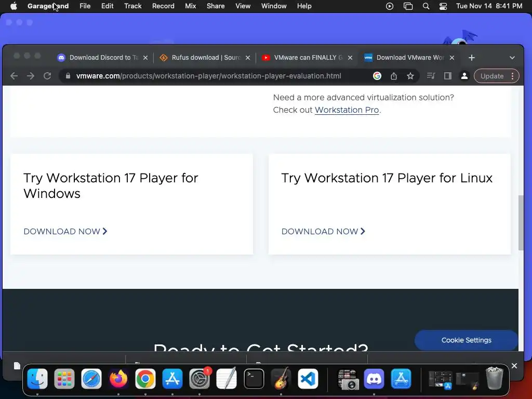Screen dimensions: 532x399
Task: Follow the Workstation Pro link
Action: coord(347,110)
